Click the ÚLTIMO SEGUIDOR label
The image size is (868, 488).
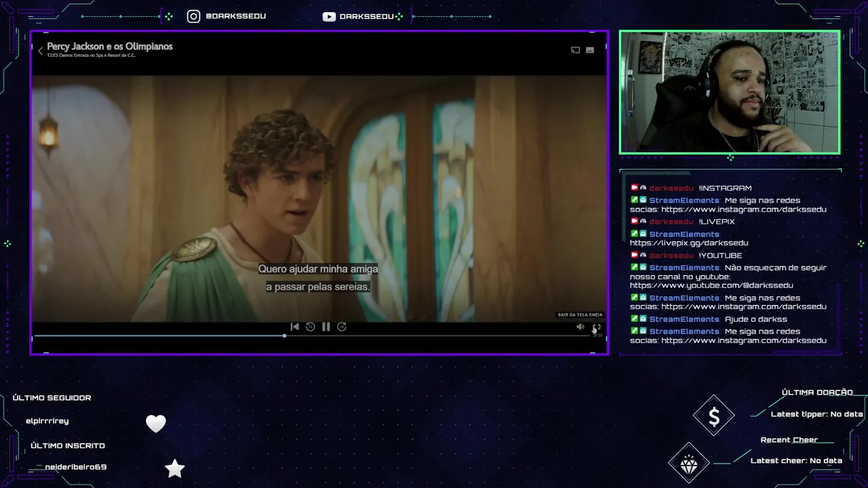[x=52, y=398]
